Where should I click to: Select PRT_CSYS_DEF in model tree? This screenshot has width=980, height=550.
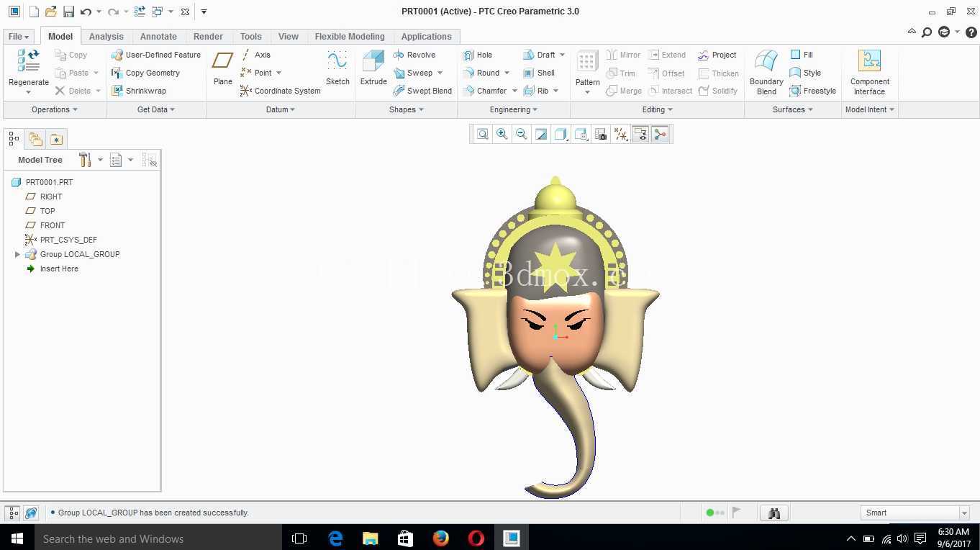(68, 240)
